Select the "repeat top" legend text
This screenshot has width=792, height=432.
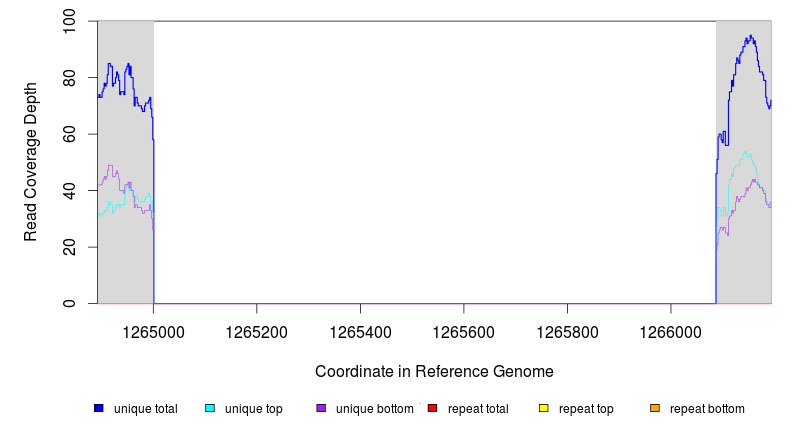(586, 409)
